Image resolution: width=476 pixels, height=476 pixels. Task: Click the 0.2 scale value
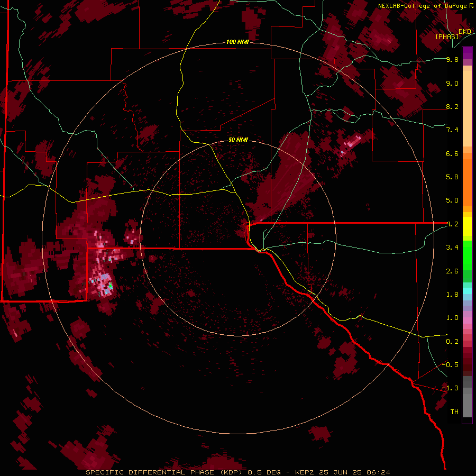pos(452,342)
